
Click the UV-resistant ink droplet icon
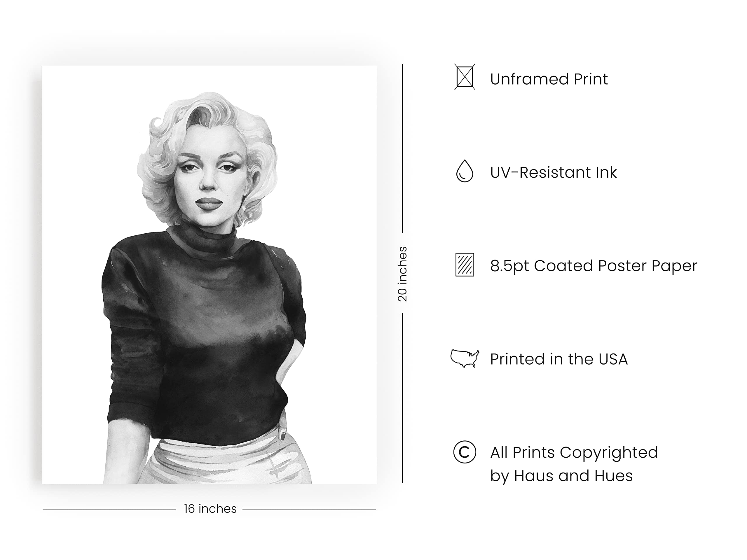[465, 171]
